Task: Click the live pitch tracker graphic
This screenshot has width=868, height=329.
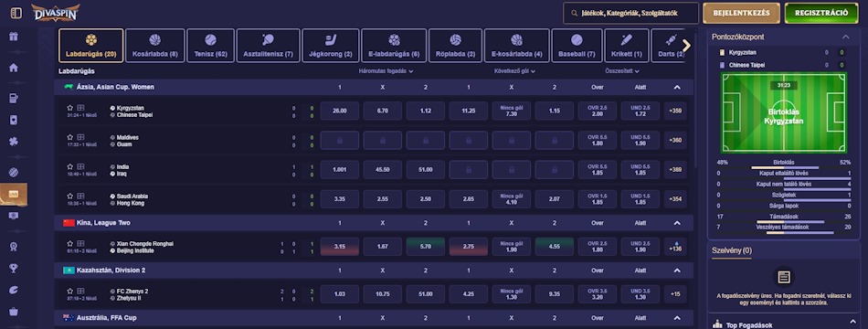Action: point(783,112)
